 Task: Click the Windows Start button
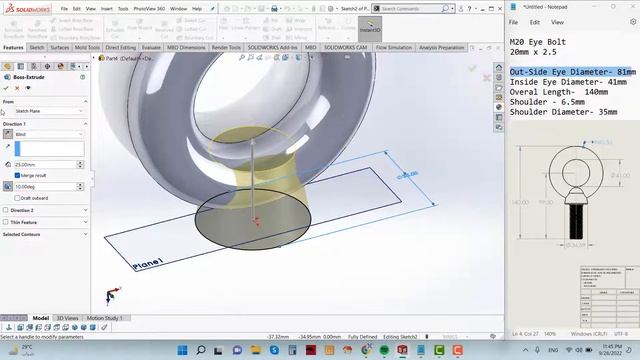pos(182,350)
